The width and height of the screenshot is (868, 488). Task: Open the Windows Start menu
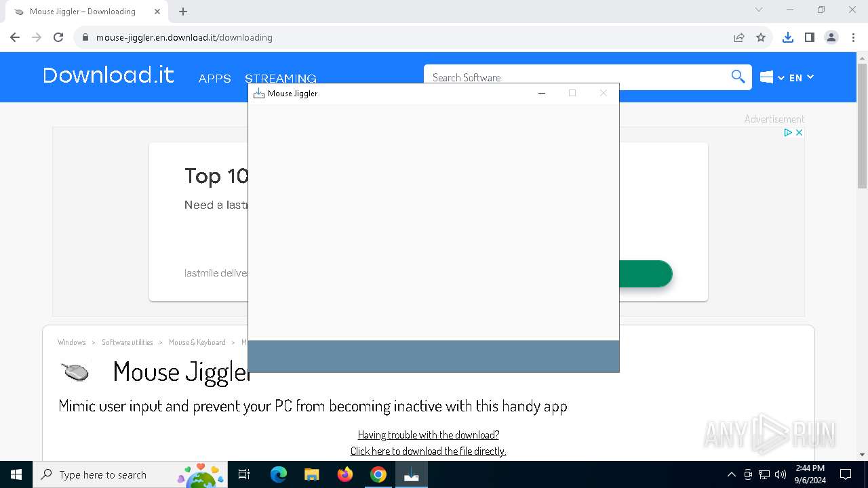[16, 474]
